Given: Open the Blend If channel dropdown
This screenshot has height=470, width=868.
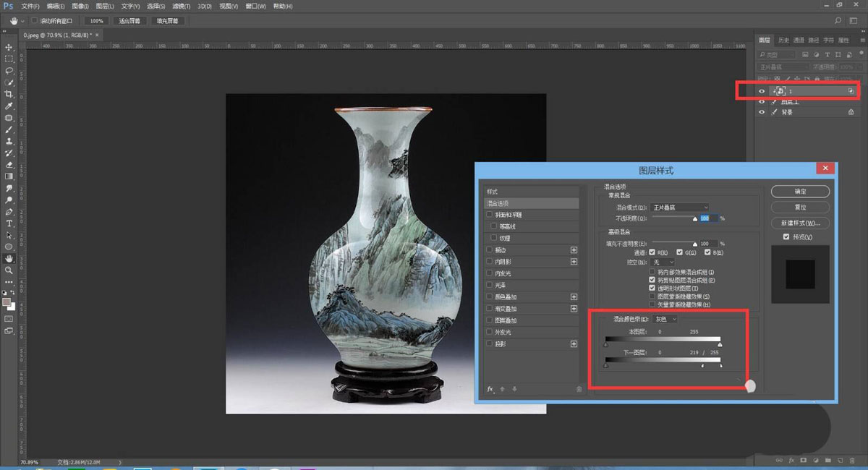Looking at the screenshot, I should (x=665, y=319).
